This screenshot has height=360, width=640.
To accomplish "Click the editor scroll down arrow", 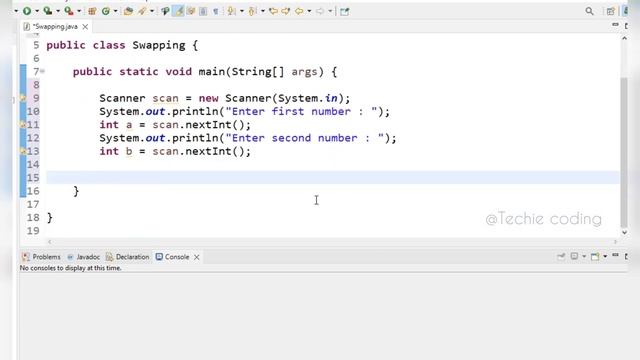I will tap(624, 232).
